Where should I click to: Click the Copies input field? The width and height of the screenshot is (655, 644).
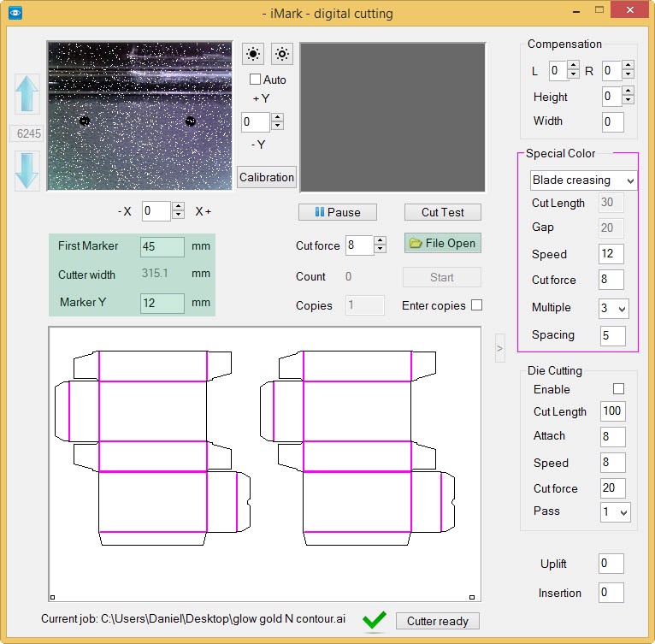point(364,305)
